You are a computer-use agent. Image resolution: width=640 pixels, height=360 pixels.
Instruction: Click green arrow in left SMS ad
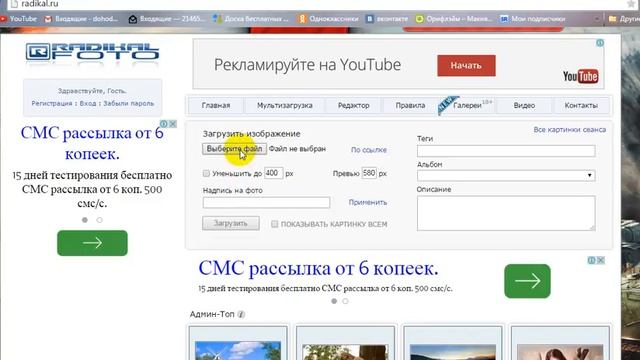(x=92, y=243)
